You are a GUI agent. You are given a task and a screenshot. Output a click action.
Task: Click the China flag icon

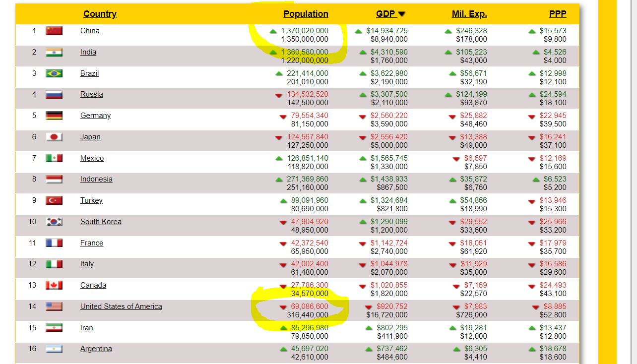click(54, 31)
